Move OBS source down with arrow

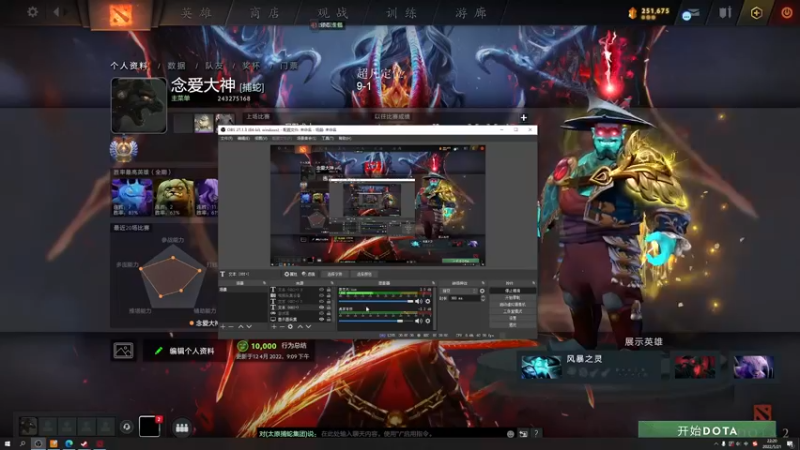308,327
